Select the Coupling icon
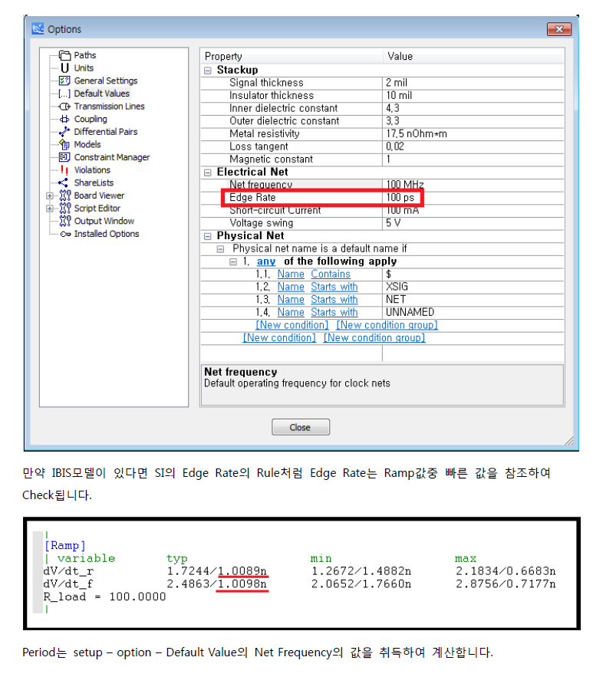616x677 pixels. tap(64, 120)
